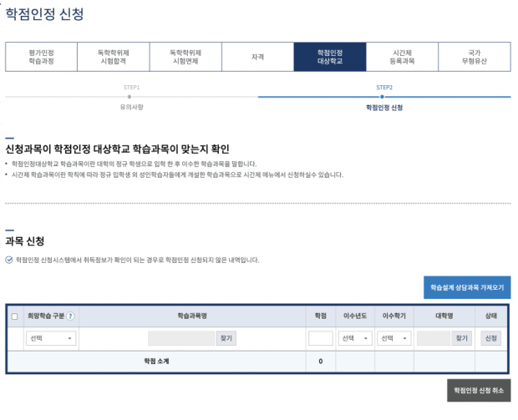Click the 이수학기 column header
The height and width of the screenshot is (420, 518).
[x=394, y=316]
